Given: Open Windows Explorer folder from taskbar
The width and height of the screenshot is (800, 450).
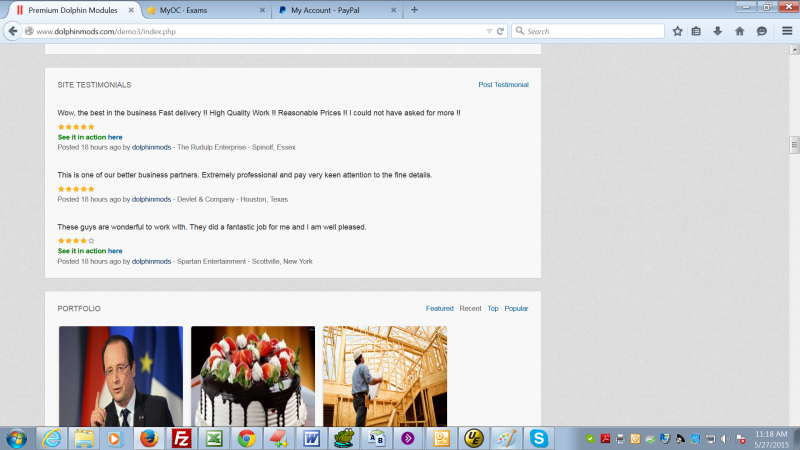Looking at the screenshot, I should coord(84,439).
